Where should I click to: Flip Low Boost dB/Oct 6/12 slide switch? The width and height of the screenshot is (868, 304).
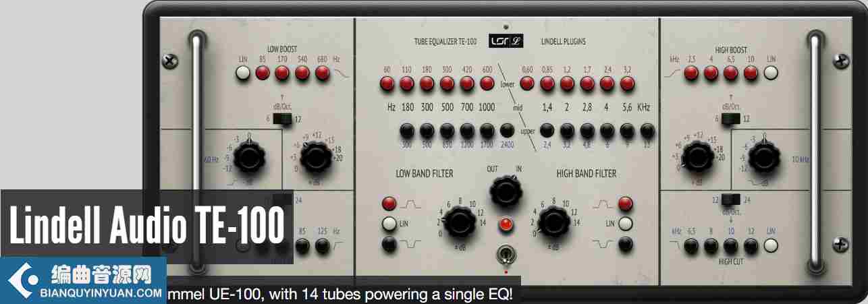pos(282,119)
